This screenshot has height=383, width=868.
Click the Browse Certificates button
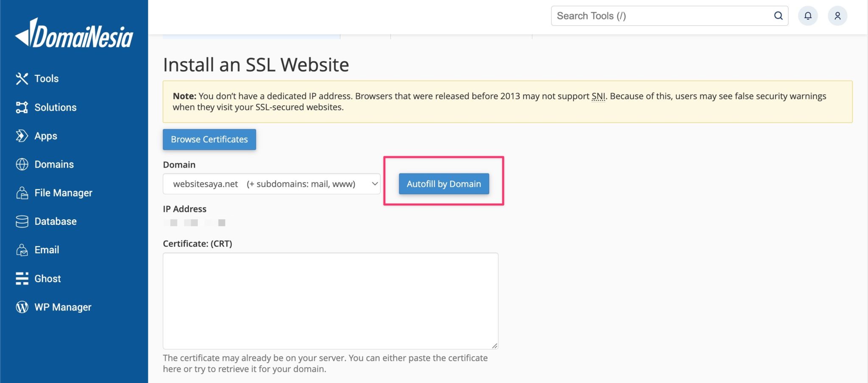209,139
